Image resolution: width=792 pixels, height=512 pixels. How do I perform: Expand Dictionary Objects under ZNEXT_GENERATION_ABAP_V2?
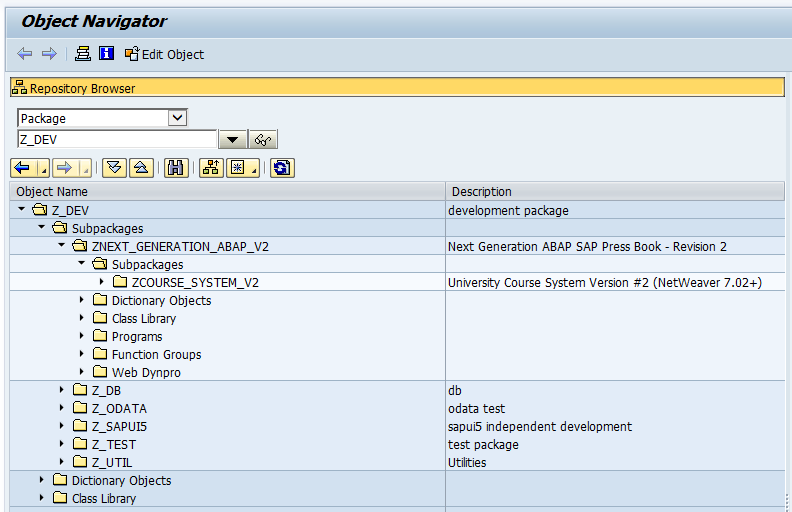81,300
